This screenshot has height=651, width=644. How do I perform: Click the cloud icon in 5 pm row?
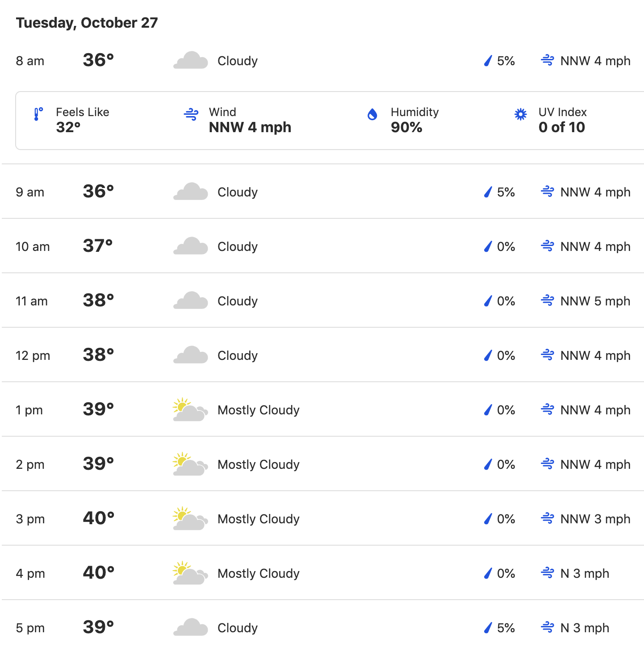[191, 627]
